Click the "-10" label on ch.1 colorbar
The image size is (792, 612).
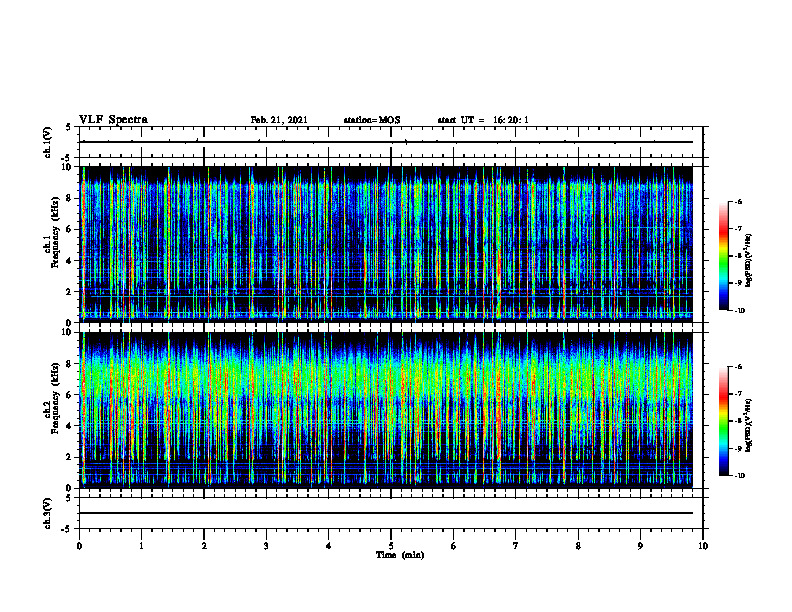pyautogui.click(x=739, y=310)
